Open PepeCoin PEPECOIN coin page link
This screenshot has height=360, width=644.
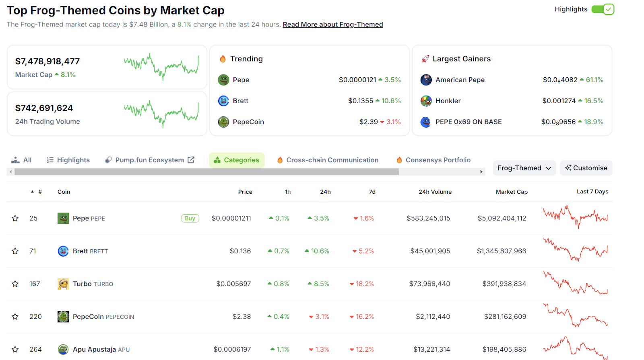click(103, 317)
